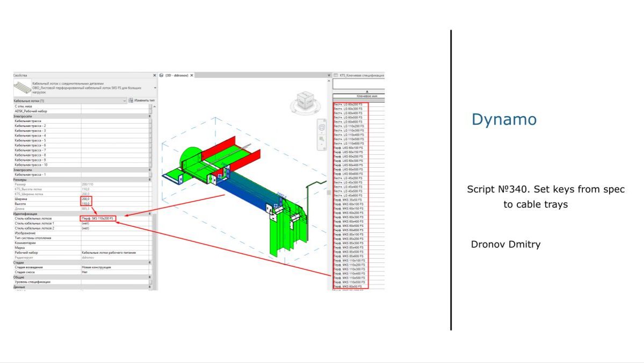Click the schedule icon on the KTS tab
Viewport: 644px width, 363px height.
point(336,76)
